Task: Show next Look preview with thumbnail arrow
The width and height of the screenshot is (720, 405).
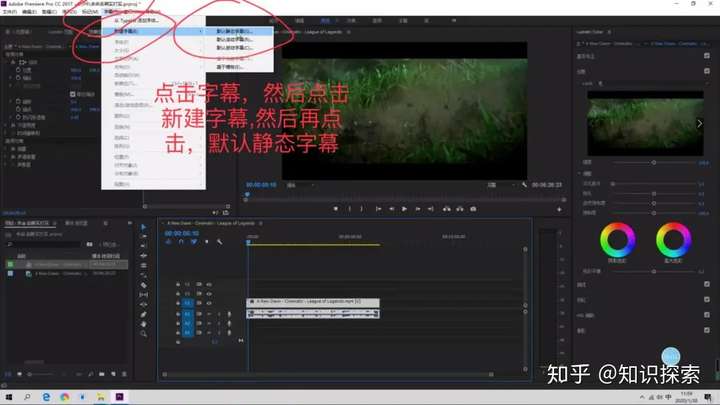Action: [699, 123]
